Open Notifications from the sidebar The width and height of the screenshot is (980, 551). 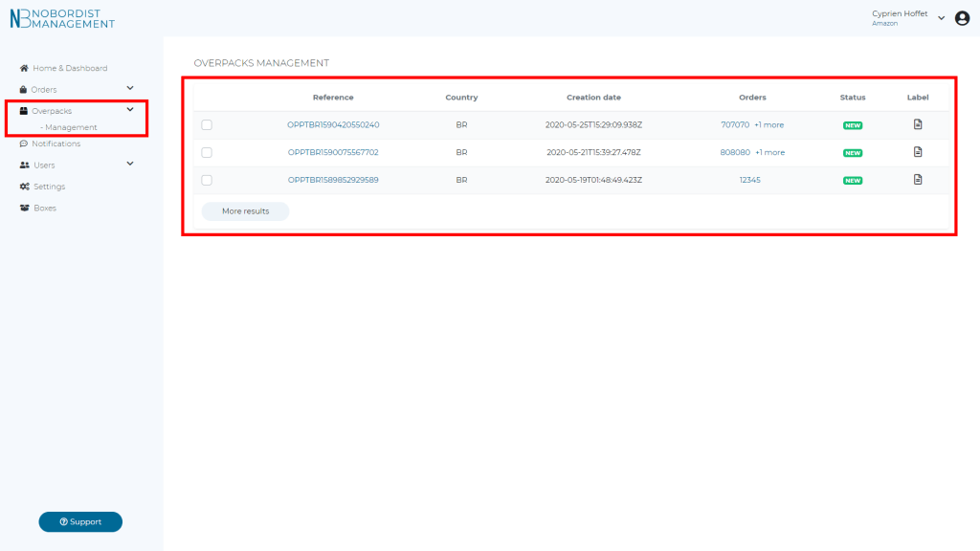(x=56, y=143)
